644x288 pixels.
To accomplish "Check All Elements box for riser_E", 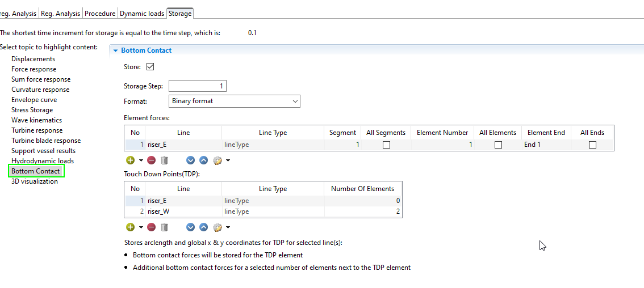I will point(498,145).
